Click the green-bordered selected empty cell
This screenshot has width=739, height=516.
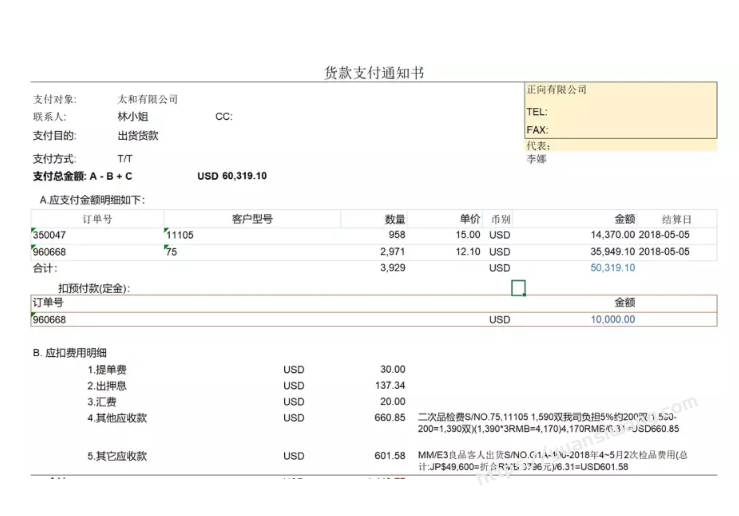click(518, 287)
